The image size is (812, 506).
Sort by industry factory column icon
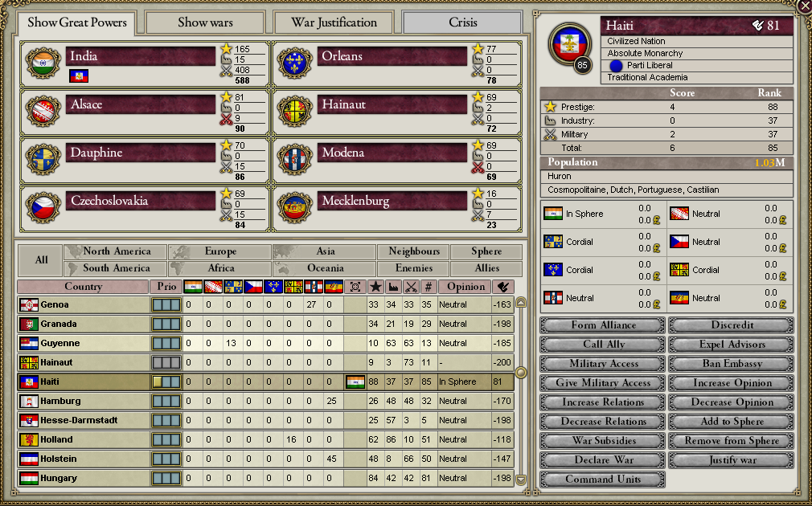click(393, 287)
